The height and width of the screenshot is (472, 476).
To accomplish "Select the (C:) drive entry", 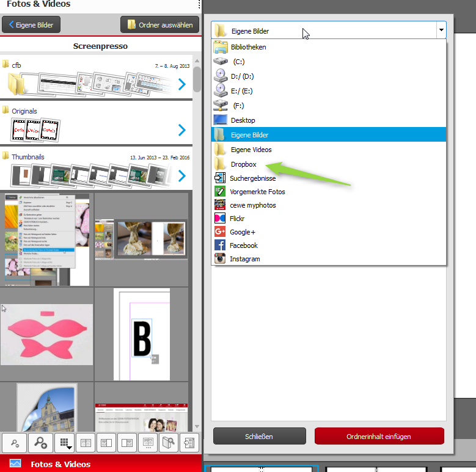I will (x=329, y=62).
